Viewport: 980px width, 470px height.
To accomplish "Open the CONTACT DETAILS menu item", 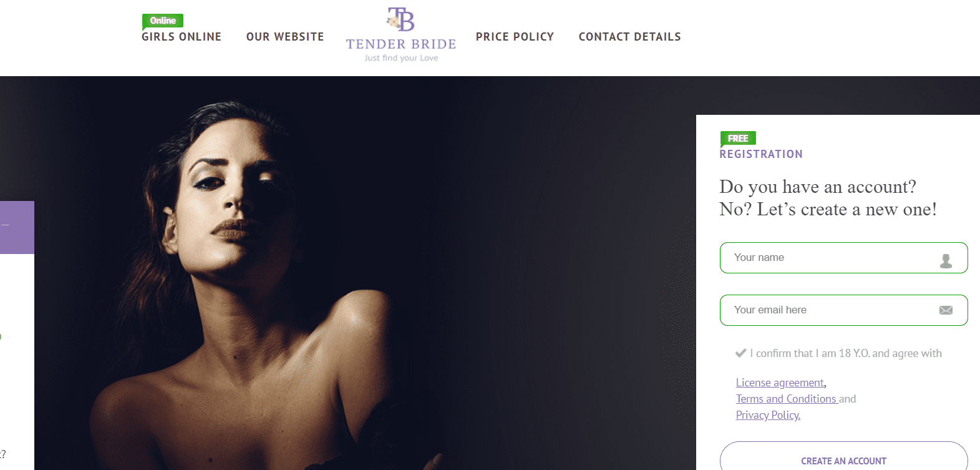I will click(x=629, y=37).
